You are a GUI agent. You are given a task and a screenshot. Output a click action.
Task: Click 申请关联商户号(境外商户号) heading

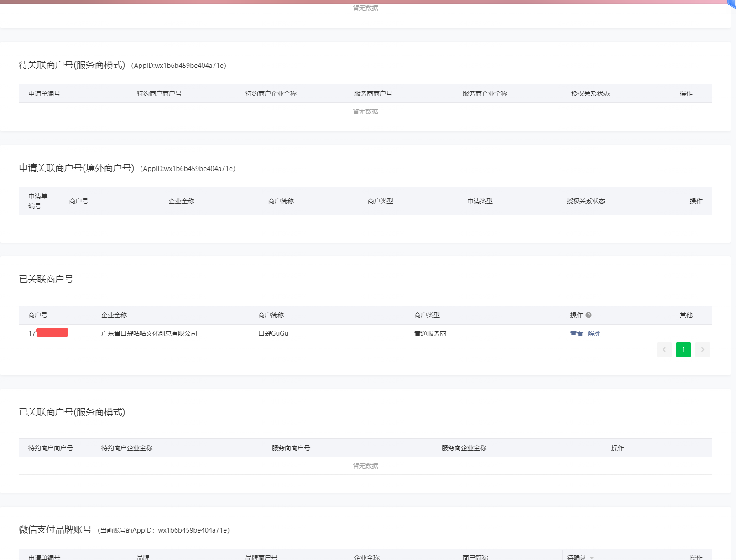[77, 168]
